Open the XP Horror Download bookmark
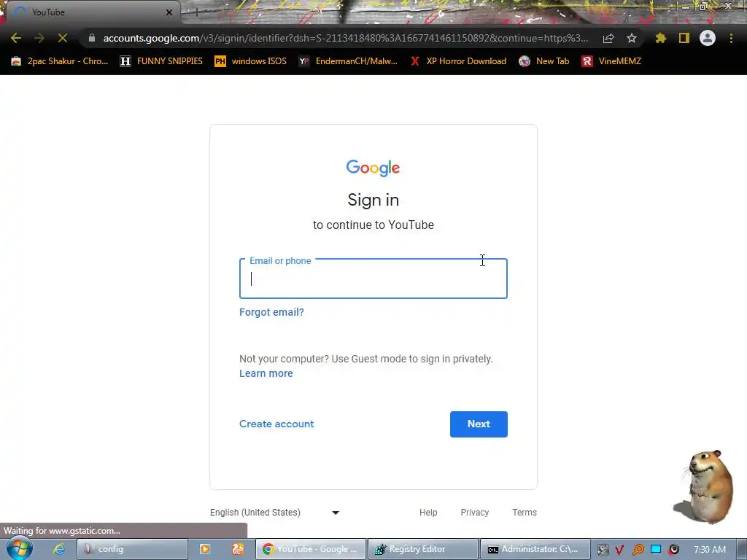 [x=458, y=61]
